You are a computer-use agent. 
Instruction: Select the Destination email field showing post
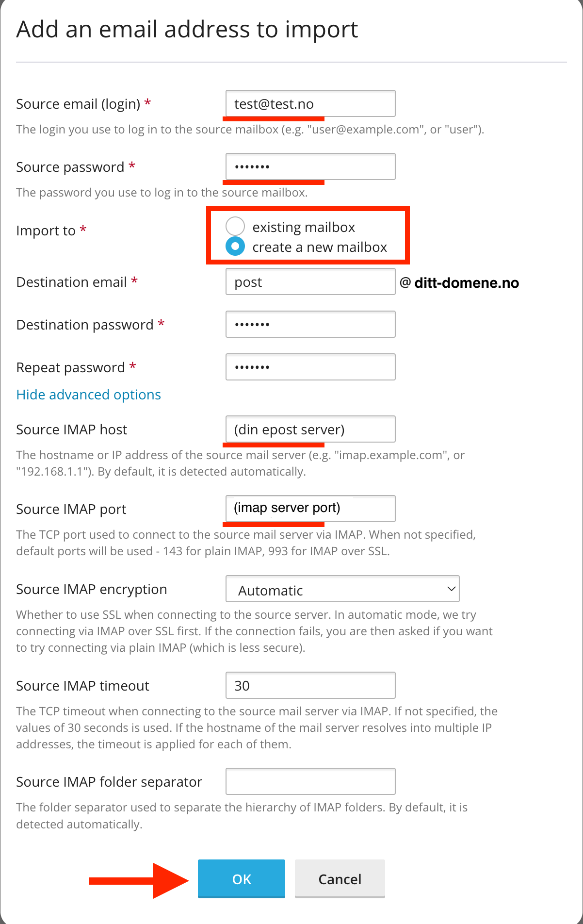[310, 281]
